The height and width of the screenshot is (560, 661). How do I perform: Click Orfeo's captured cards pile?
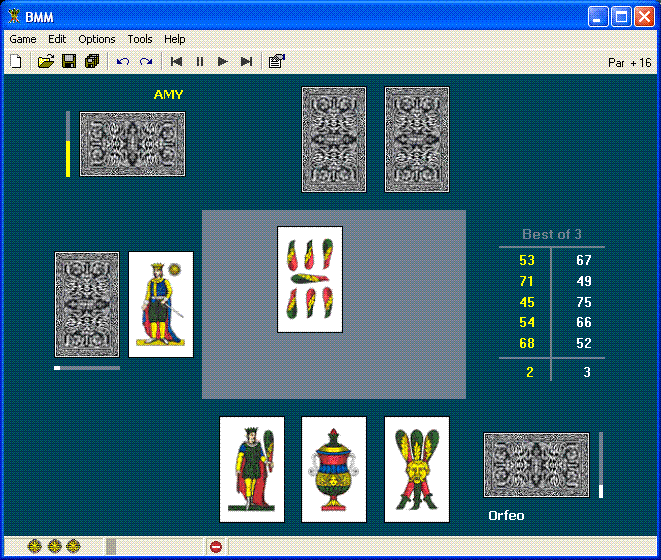(536, 465)
